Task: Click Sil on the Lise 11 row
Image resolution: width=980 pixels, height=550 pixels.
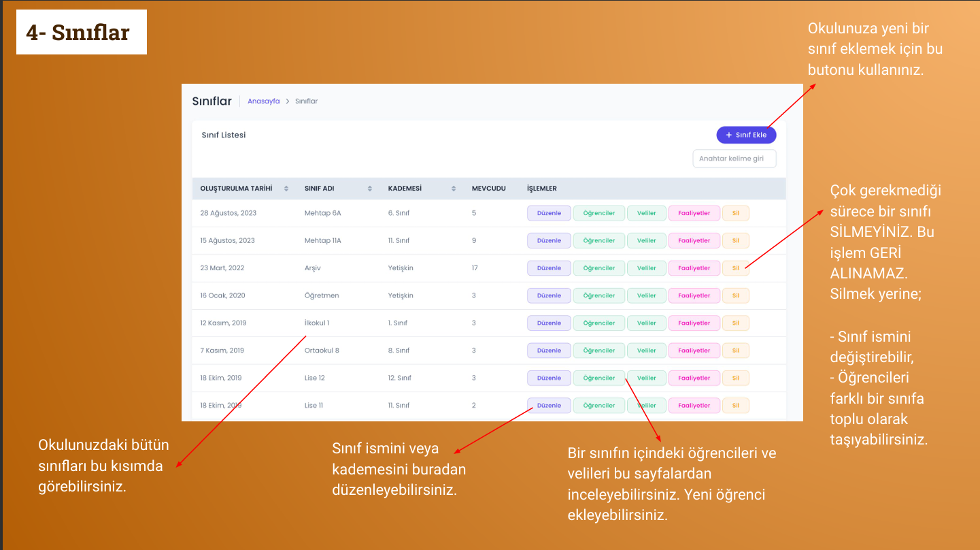Action: click(735, 405)
